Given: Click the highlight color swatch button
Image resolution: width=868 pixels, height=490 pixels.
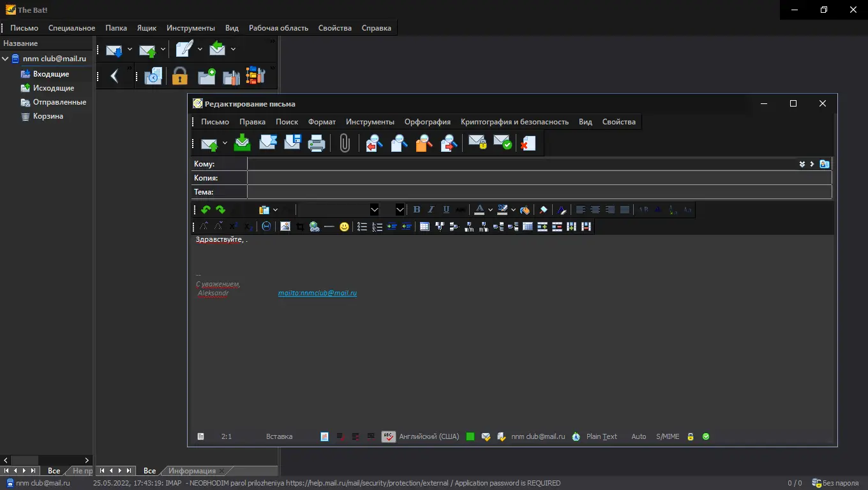Looking at the screenshot, I should pos(502,209).
